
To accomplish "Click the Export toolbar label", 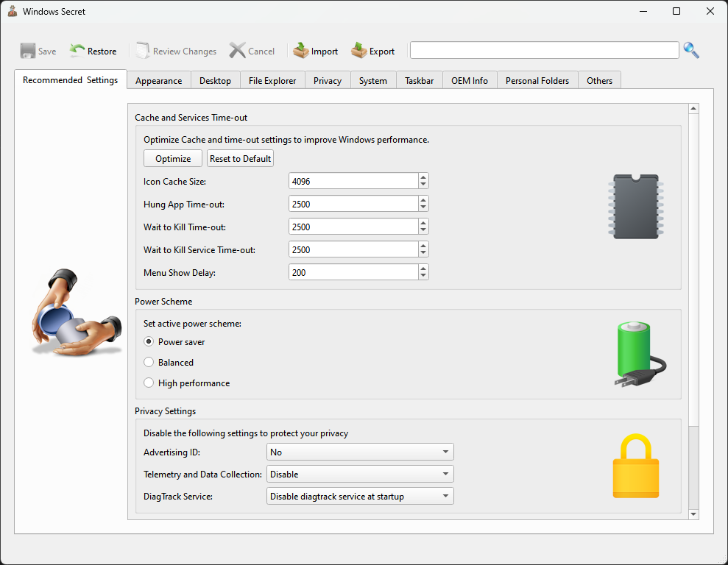I will point(382,51).
